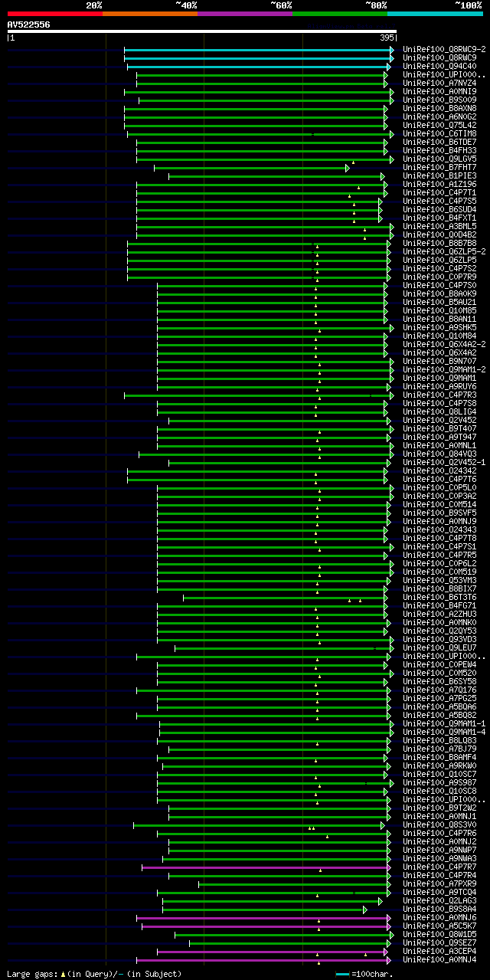Select the AV522556 query label
This screenshot has height=980, width=490.
29,25
